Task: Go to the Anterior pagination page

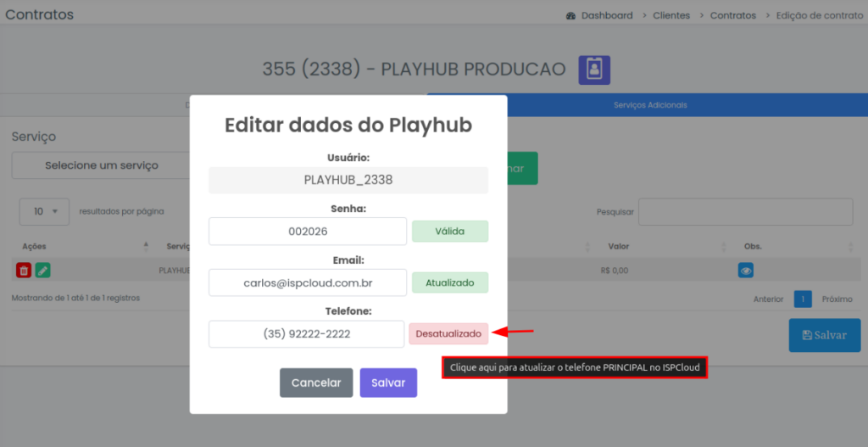Action: coord(768,299)
